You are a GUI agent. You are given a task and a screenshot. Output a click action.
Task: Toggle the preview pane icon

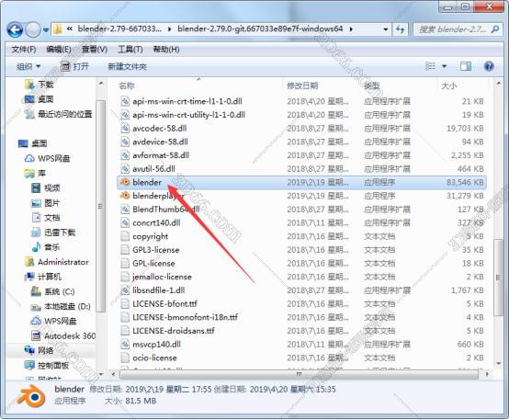click(x=466, y=66)
